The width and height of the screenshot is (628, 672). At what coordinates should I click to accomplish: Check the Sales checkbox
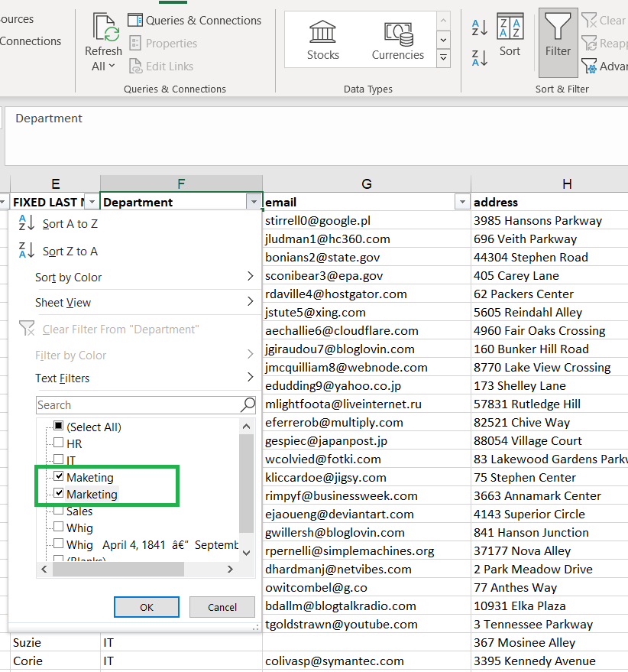(58, 510)
